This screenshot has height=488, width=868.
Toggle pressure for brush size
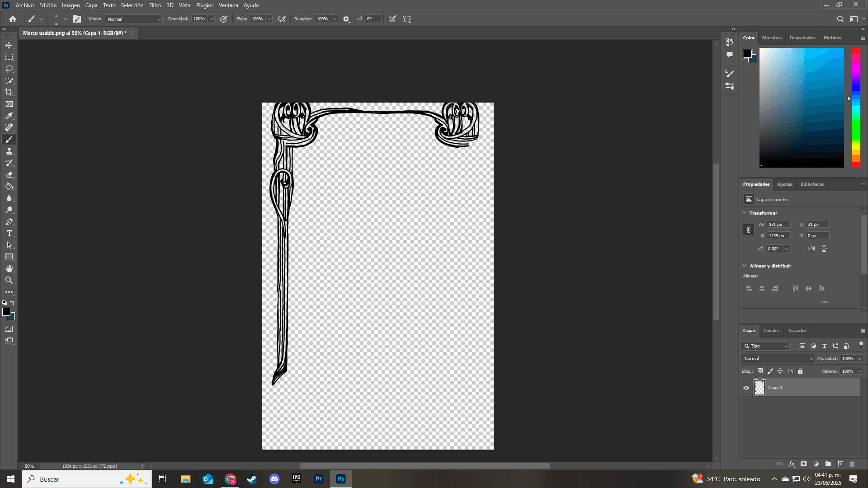tap(392, 19)
